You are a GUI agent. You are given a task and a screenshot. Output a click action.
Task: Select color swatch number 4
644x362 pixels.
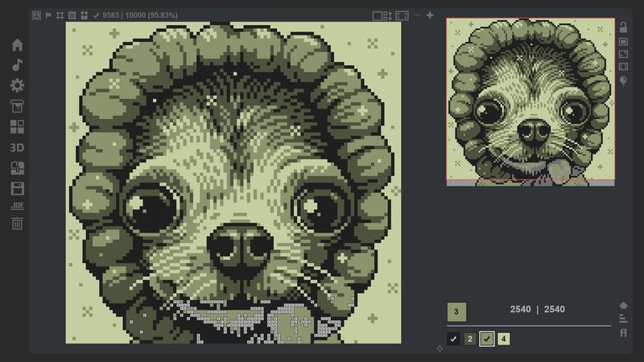pos(503,339)
